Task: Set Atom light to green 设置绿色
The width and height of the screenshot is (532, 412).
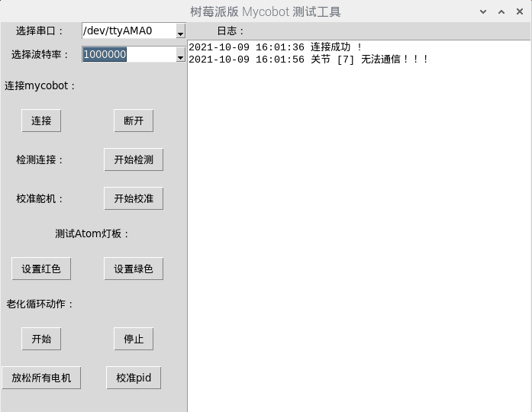Action: 134,269
